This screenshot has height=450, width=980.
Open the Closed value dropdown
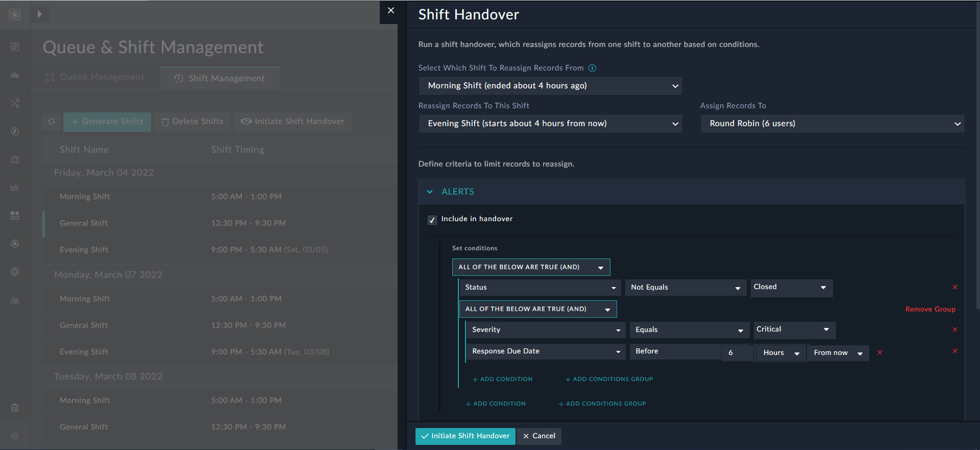tap(791, 288)
